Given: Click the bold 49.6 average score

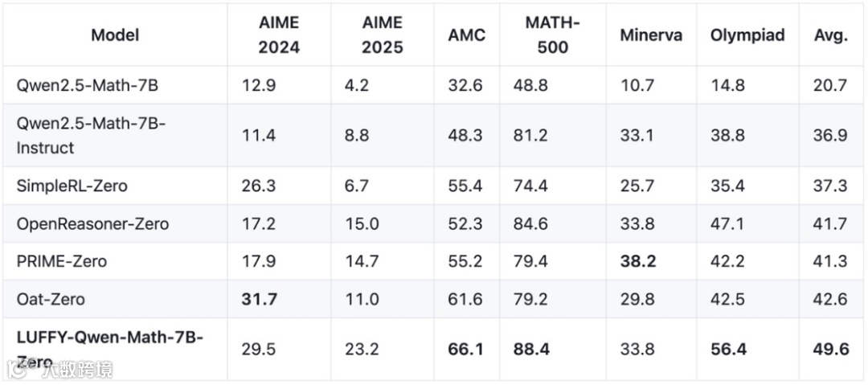Looking at the screenshot, I should click(x=830, y=348).
